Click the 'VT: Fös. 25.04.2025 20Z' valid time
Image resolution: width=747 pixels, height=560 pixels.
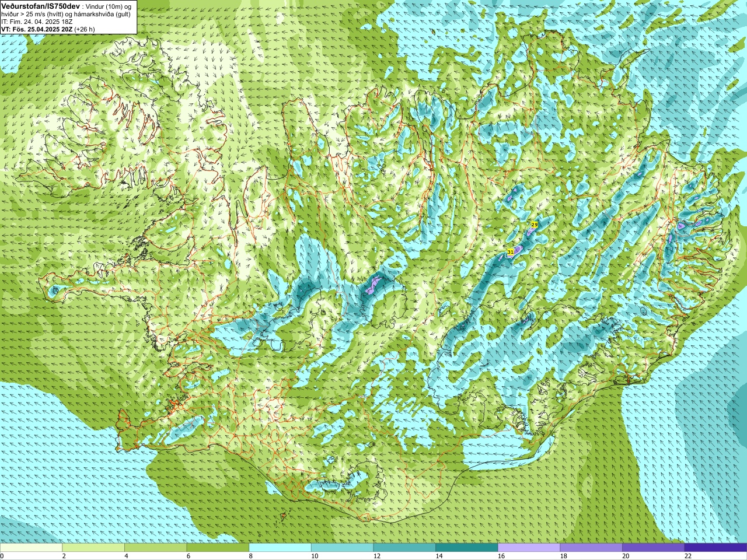coord(37,29)
